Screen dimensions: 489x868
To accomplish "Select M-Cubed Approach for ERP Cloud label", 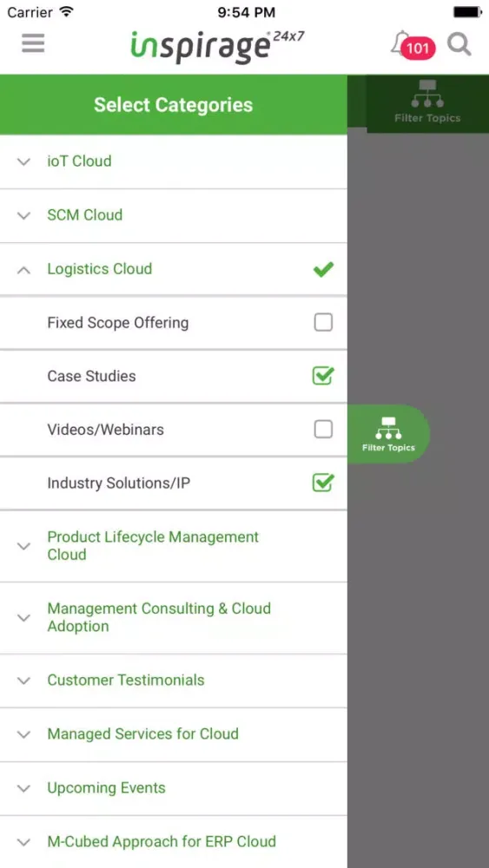I will click(x=162, y=841).
